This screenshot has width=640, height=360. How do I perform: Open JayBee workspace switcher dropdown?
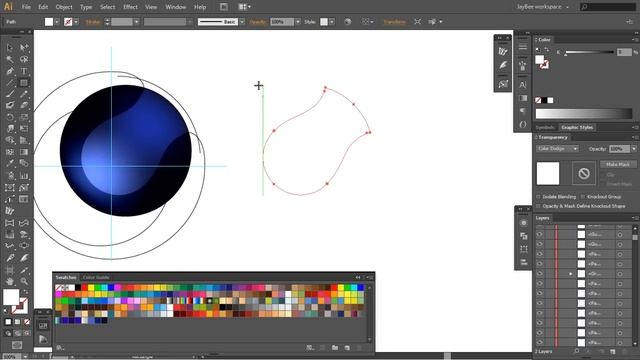(x=542, y=7)
